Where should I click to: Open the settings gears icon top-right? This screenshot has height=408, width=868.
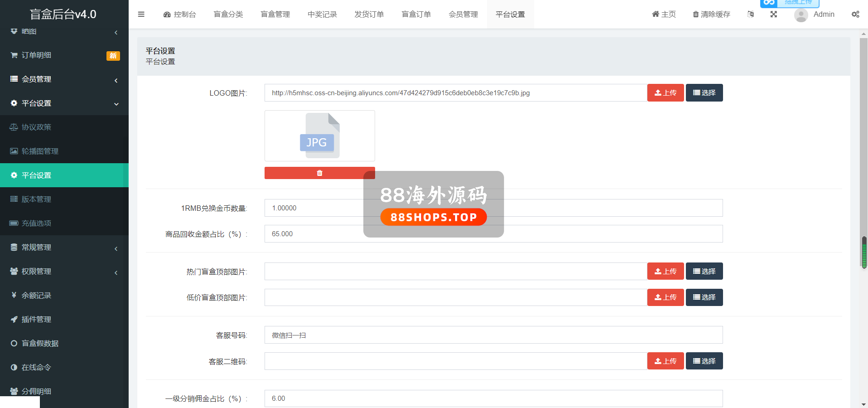point(855,15)
